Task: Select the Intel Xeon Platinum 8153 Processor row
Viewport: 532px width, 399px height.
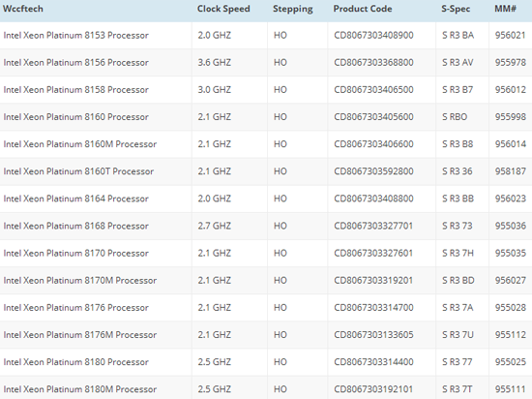Action: 266,35
